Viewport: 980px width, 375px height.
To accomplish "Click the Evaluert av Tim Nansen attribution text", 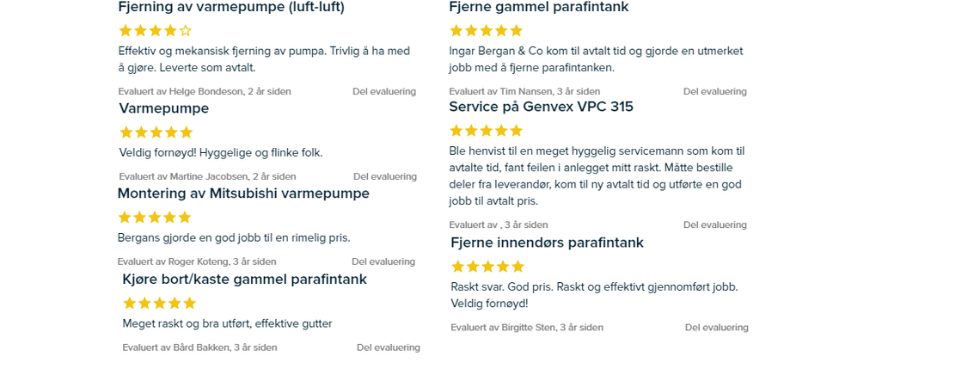I will click(x=524, y=91).
